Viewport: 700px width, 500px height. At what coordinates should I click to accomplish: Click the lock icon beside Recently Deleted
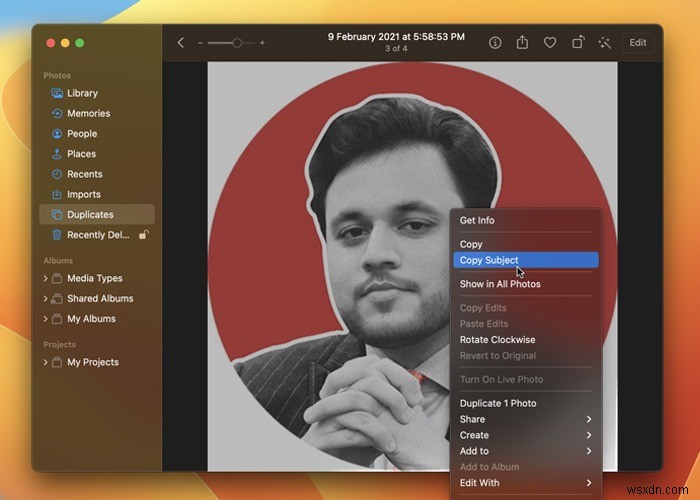point(143,234)
